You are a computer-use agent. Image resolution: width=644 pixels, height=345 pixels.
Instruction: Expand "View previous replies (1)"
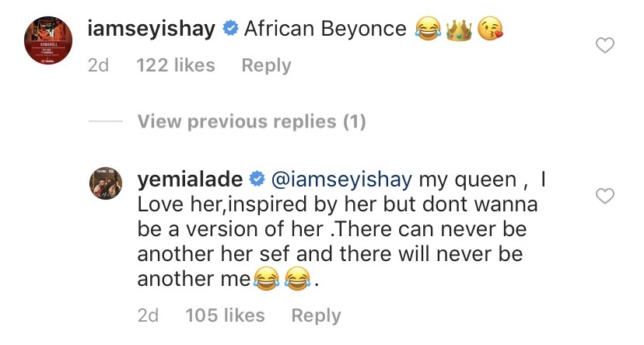251,122
